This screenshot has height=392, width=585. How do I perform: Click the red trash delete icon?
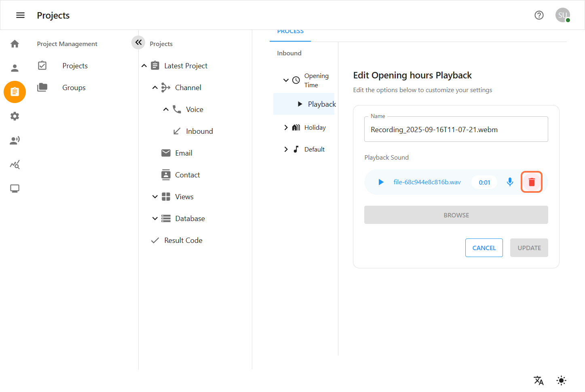pos(531,182)
